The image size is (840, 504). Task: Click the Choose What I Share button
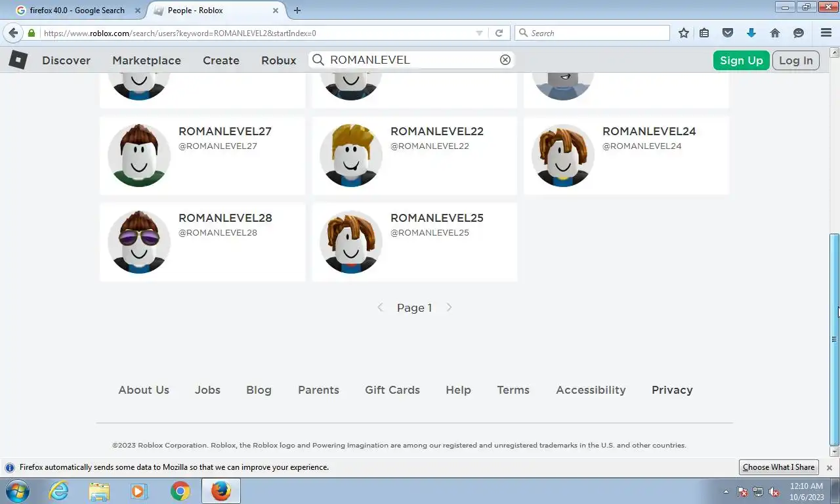pos(779,467)
